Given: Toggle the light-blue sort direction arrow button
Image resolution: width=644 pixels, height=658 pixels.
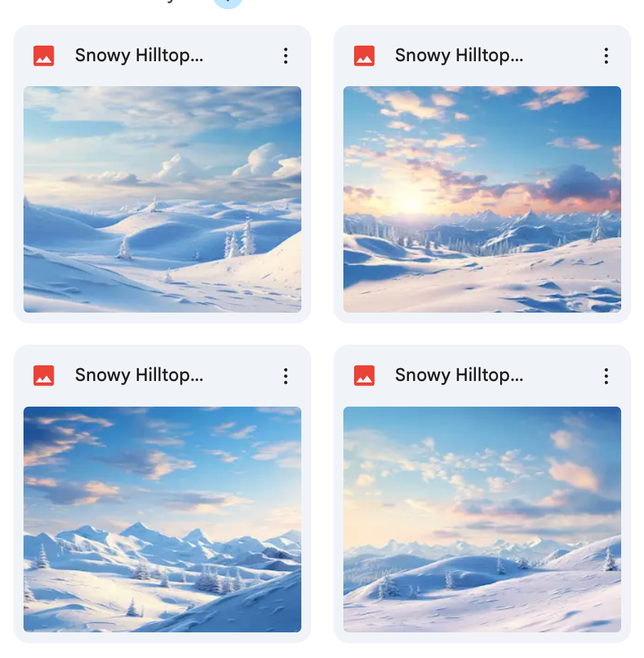Looking at the screenshot, I should [x=227, y=4].
